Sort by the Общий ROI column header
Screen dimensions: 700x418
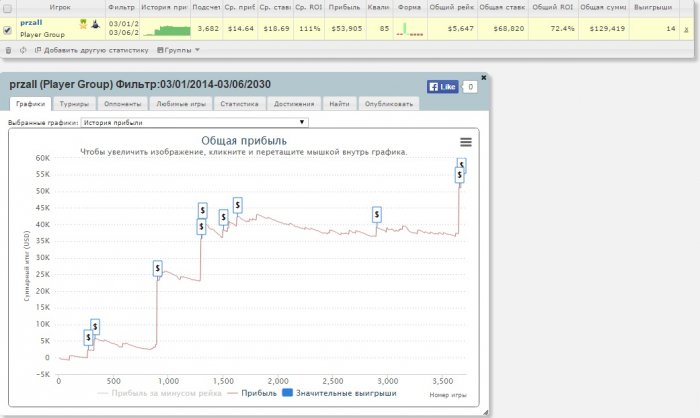553,7
